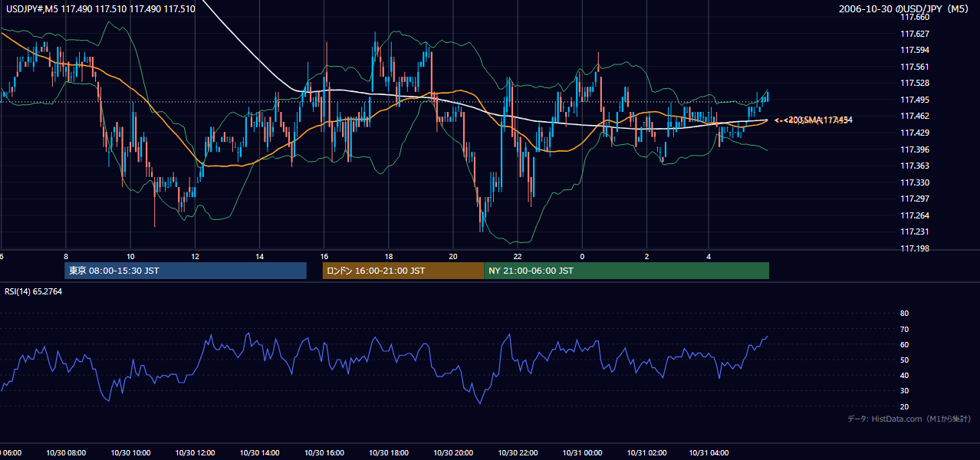This screenshot has height=460, width=980.
Task: Click the 10/30 12:00 date label
Action: (x=195, y=452)
